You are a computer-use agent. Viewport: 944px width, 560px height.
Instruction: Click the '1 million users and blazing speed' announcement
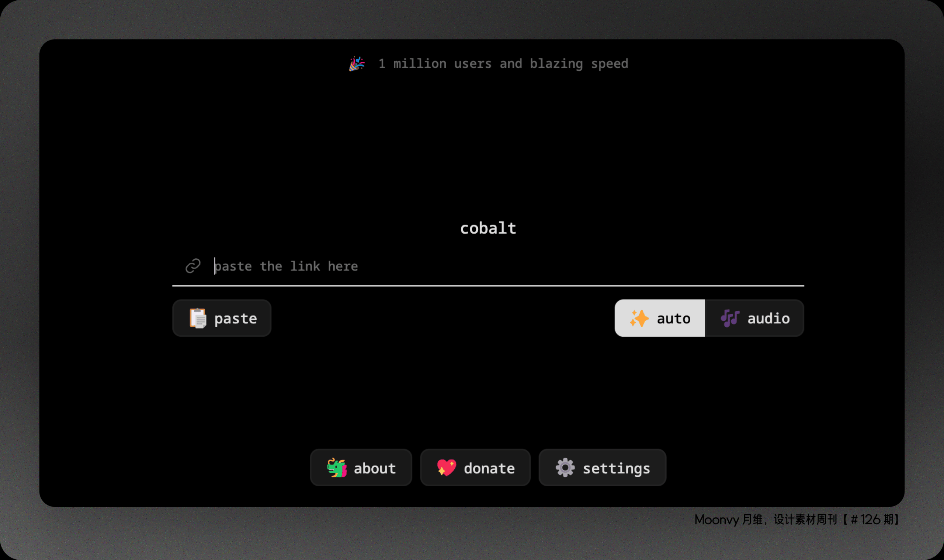[x=503, y=64]
